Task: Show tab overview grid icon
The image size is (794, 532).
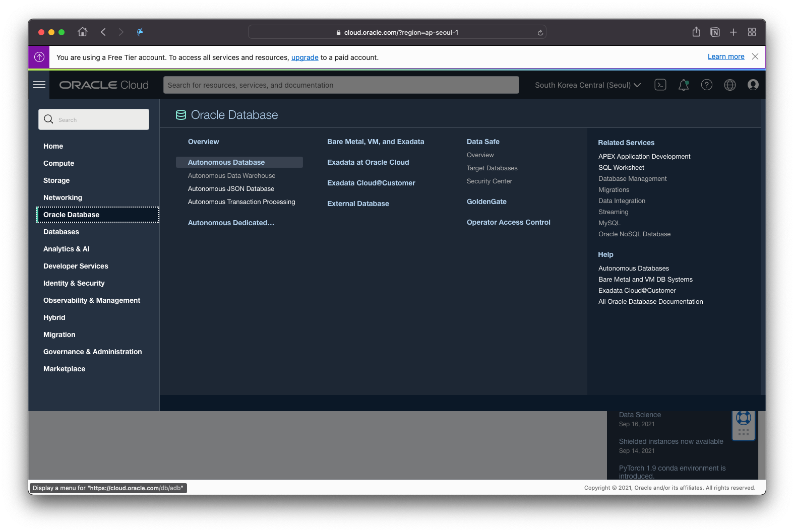Action: coord(752,32)
